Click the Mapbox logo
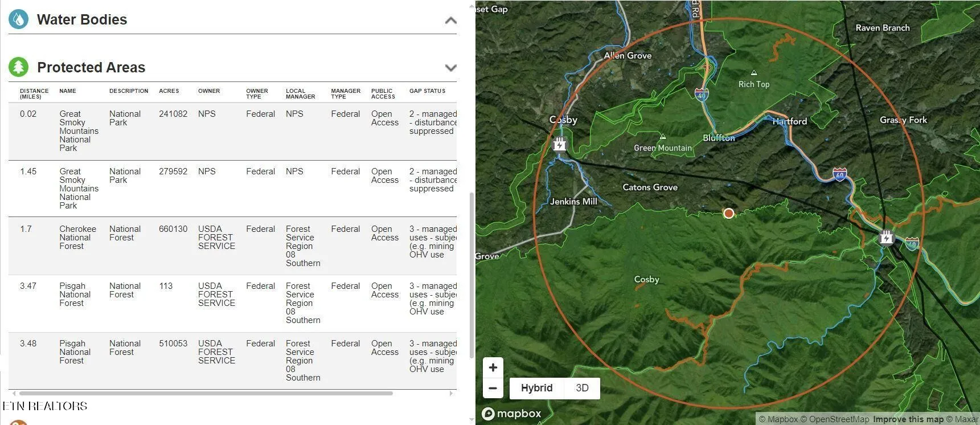 pyautogui.click(x=511, y=414)
